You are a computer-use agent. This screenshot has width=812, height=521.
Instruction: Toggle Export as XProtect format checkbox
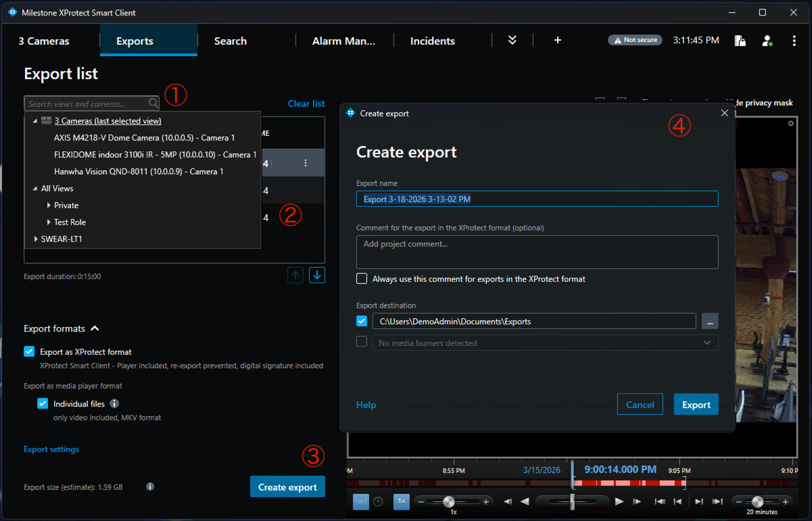point(29,351)
